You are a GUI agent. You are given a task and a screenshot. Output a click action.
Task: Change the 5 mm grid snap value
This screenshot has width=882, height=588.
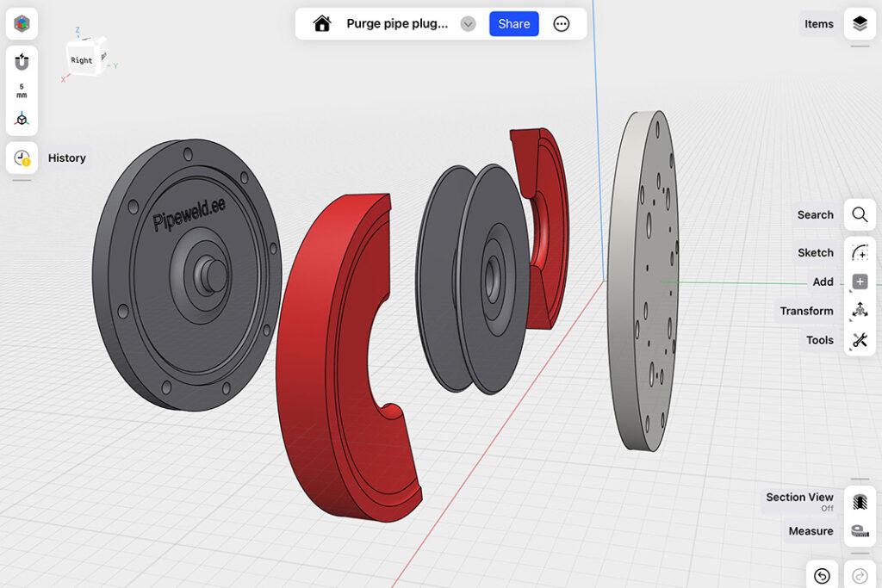coord(22,90)
